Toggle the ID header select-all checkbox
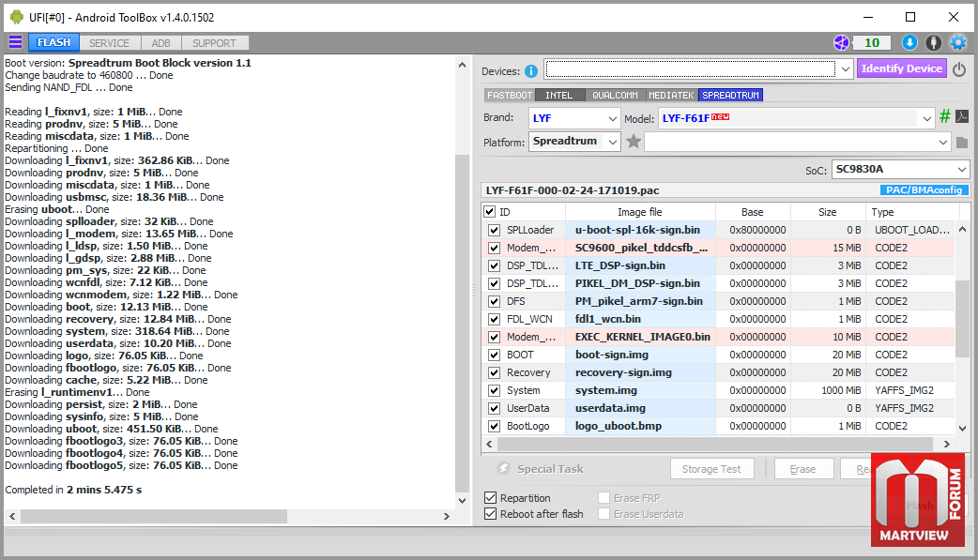 pyautogui.click(x=490, y=212)
